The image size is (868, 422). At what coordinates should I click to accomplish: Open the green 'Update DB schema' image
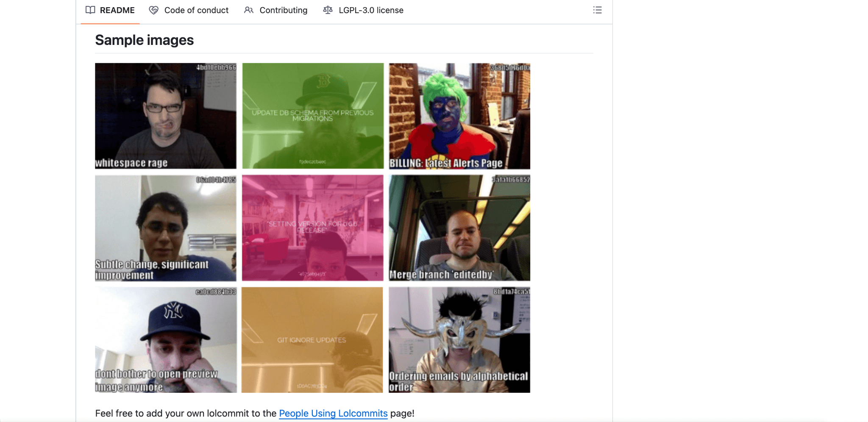coord(313,116)
